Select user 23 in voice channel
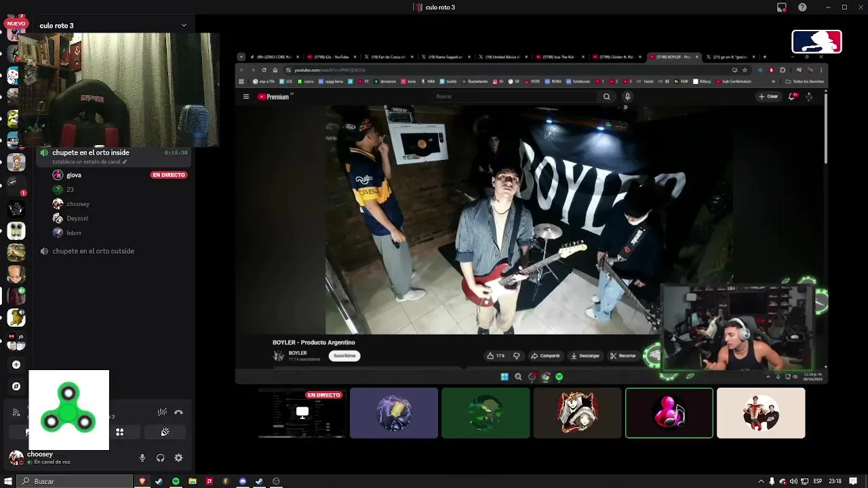 [x=70, y=189]
